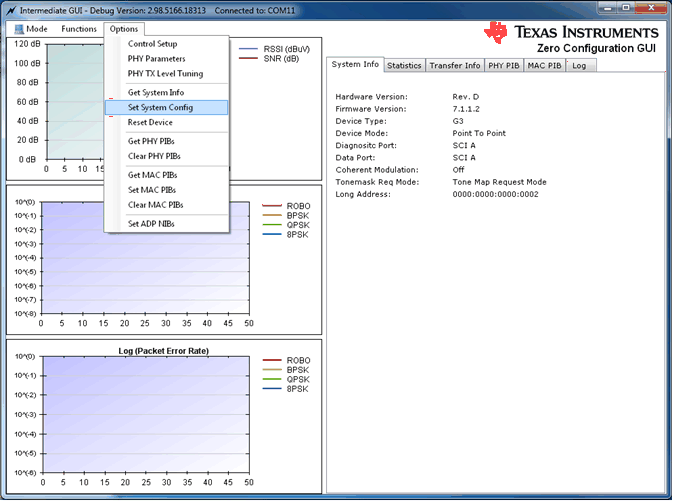Show the Log tab
Viewport: 673px width, 501px height.
579,65
